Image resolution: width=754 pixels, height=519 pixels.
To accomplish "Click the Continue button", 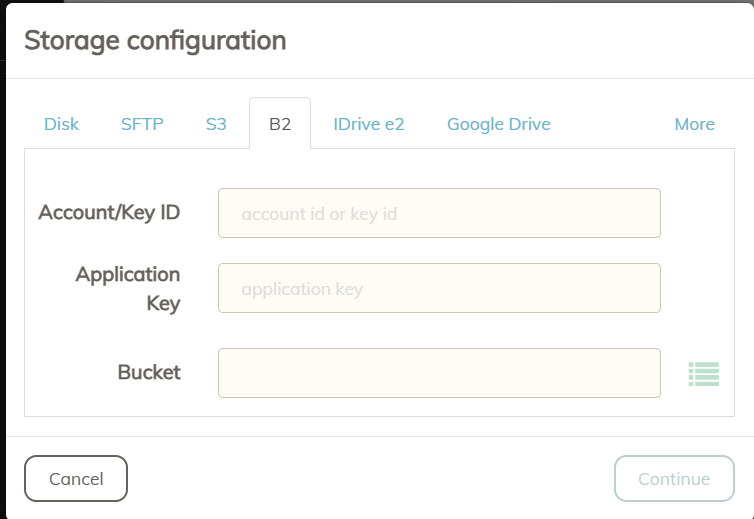I will coord(674,479).
